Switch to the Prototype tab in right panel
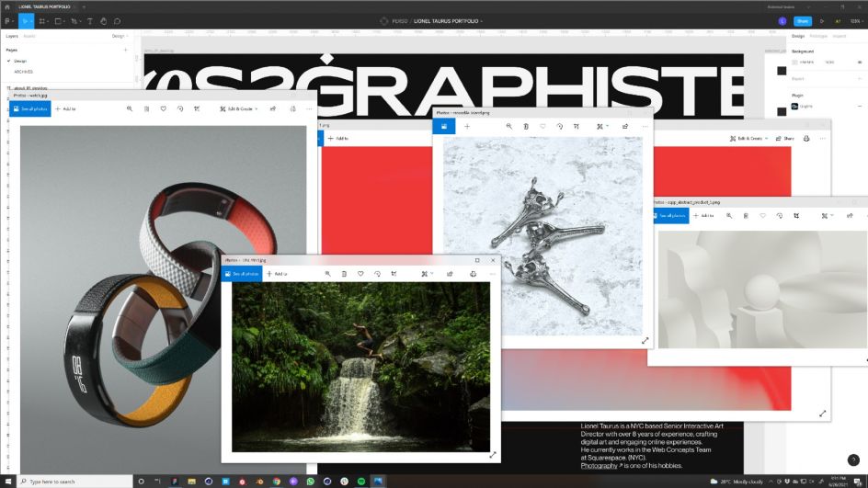Viewport: 868px width, 488px height. 817,36
